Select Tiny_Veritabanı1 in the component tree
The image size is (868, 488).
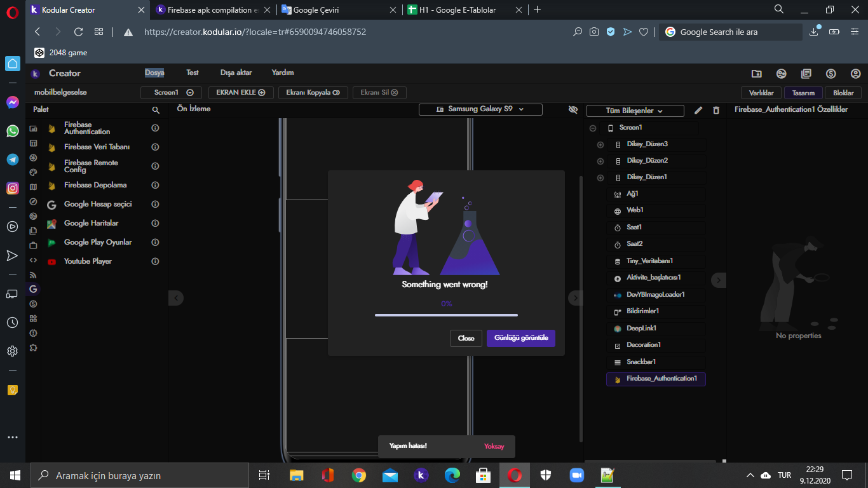656,261
